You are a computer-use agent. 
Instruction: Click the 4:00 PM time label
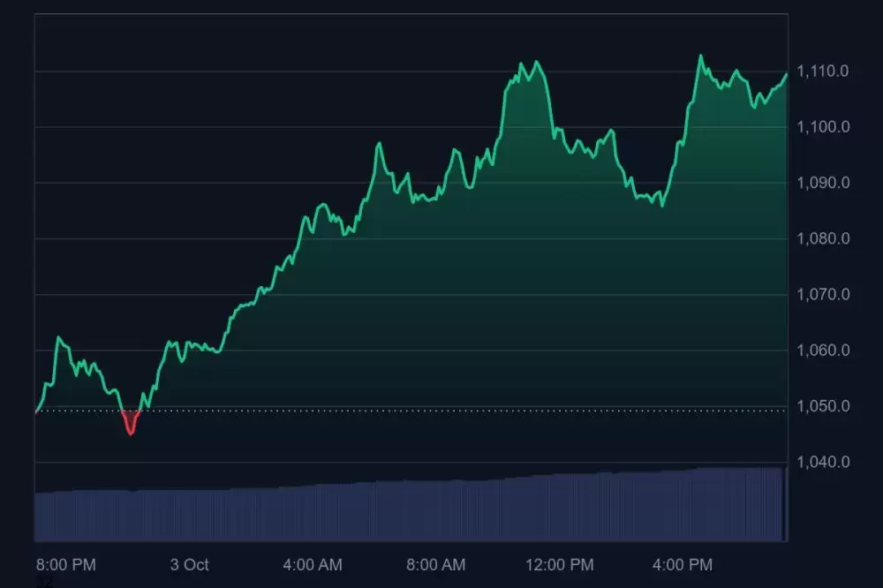point(683,564)
